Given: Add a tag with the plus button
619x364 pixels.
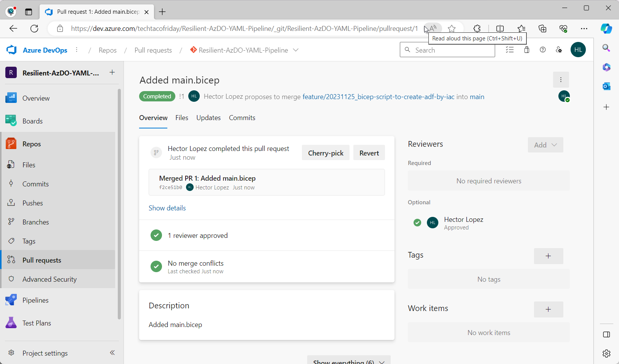Looking at the screenshot, I should 548,256.
